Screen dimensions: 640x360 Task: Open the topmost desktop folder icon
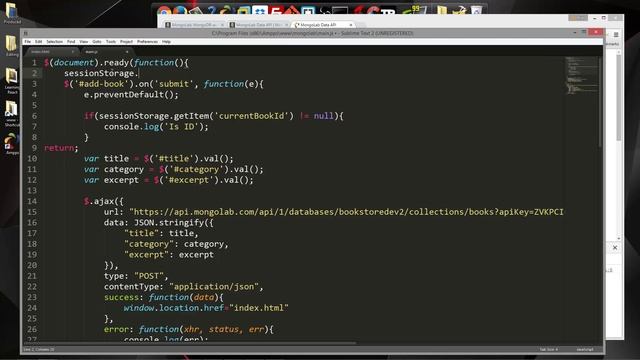[x=11, y=12]
